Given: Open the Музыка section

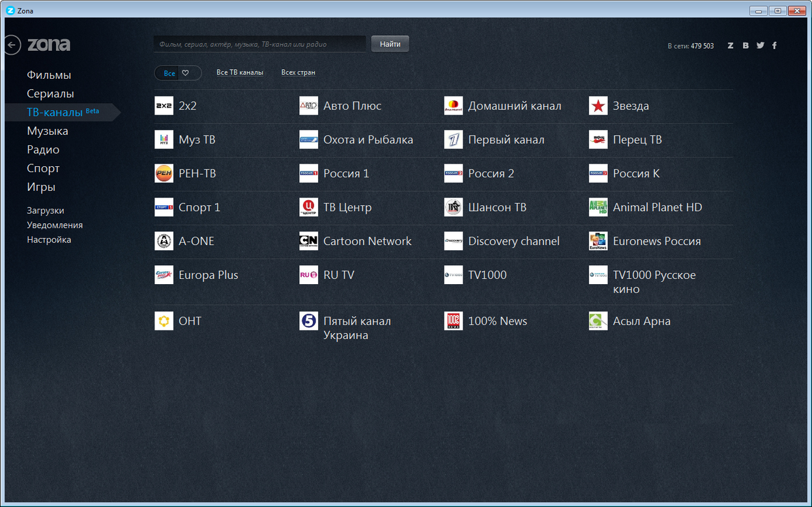Looking at the screenshot, I should 48,131.
